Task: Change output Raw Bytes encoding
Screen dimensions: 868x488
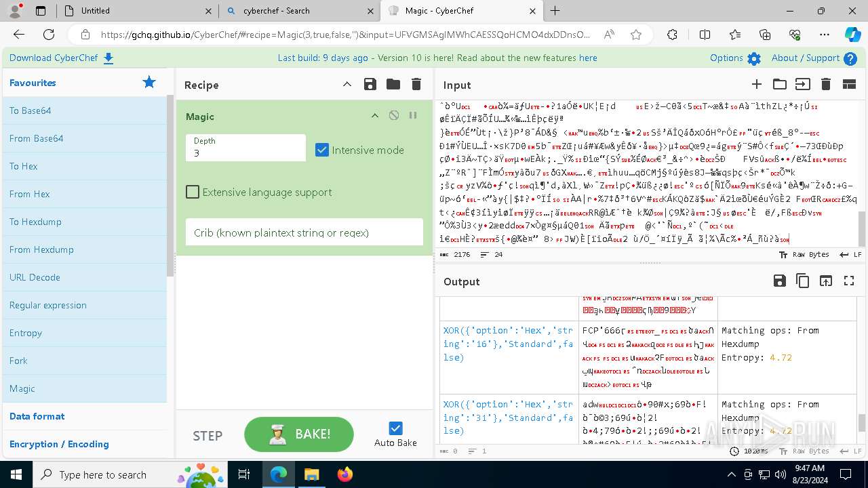Action: (x=804, y=451)
